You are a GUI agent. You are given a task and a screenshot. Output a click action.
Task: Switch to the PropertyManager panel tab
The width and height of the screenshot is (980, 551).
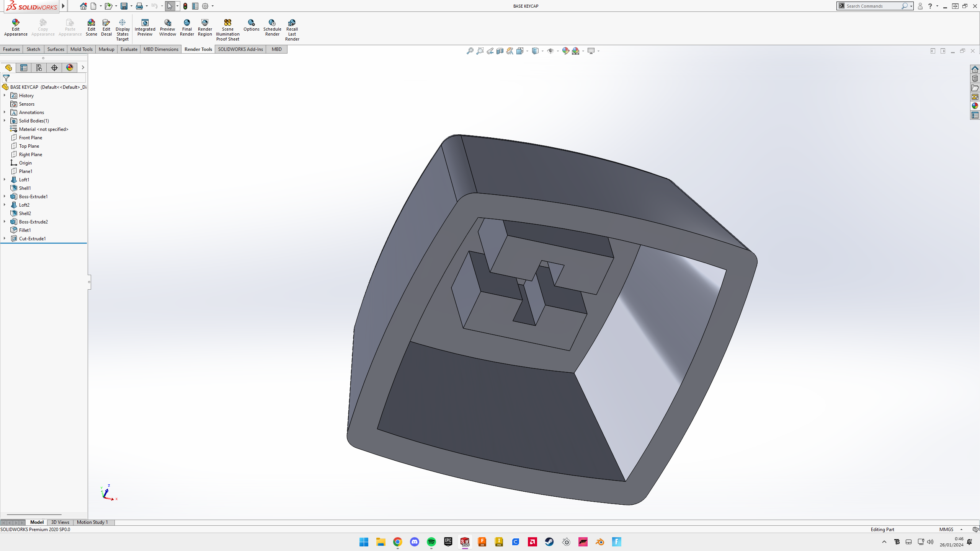(x=24, y=68)
